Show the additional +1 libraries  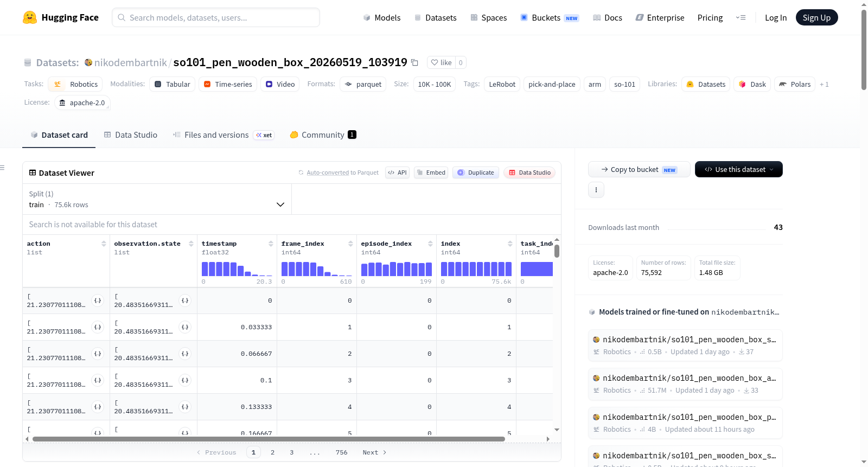pyautogui.click(x=824, y=85)
